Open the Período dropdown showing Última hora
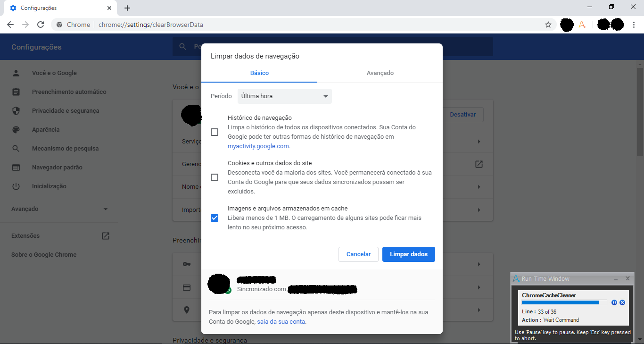The width and height of the screenshot is (644, 344). pyautogui.click(x=285, y=96)
